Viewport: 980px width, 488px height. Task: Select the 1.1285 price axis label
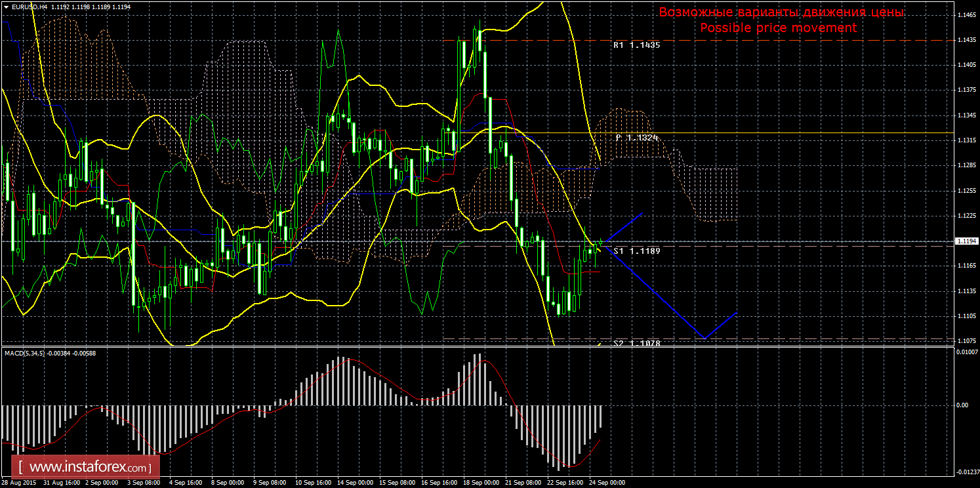pos(967,166)
